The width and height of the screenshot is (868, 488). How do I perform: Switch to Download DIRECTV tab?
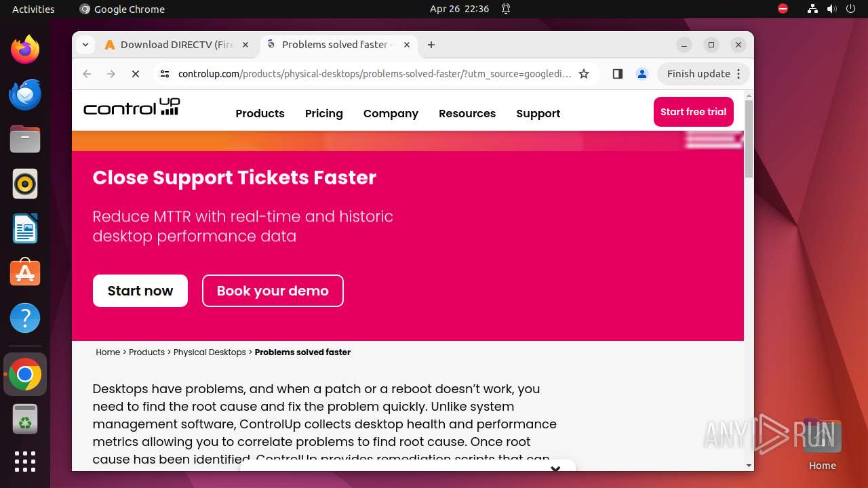(x=176, y=45)
